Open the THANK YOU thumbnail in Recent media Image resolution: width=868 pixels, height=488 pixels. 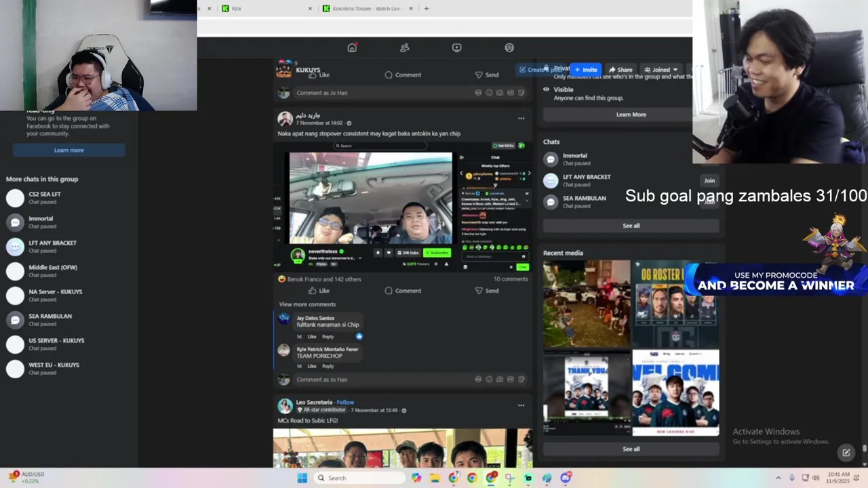[x=587, y=392]
